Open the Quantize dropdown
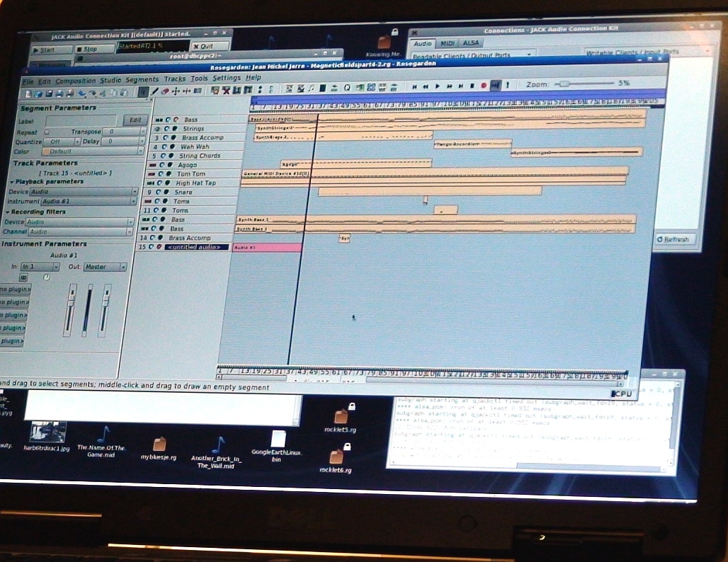Image resolution: width=728 pixels, height=562 pixels. 62,142
